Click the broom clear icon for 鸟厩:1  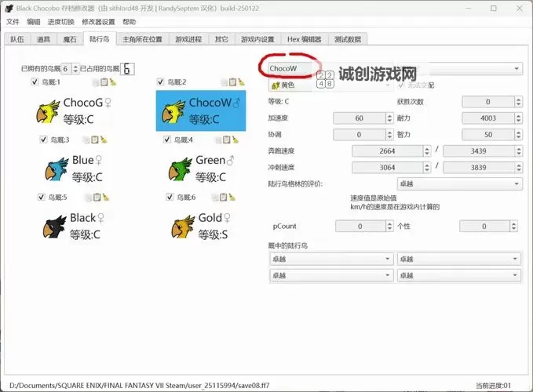pyautogui.click(x=113, y=82)
